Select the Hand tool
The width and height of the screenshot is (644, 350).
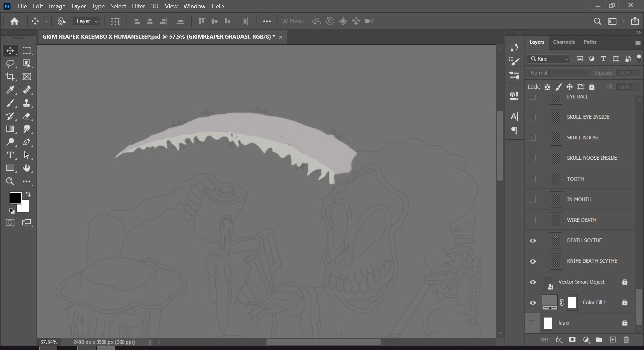(27, 168)
